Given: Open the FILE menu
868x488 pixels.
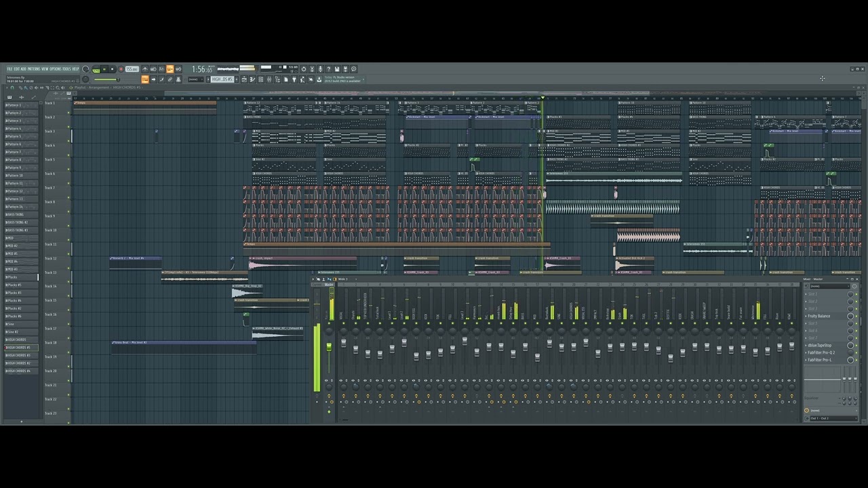Looking at the screenshot, I should pyautogui.click(x=9, y=68).
